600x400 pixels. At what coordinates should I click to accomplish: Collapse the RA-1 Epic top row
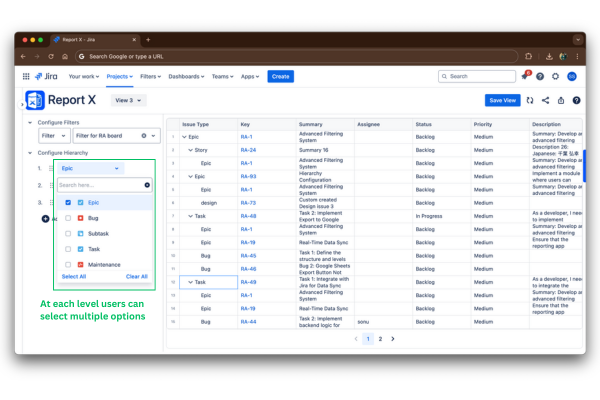point(184,137)
